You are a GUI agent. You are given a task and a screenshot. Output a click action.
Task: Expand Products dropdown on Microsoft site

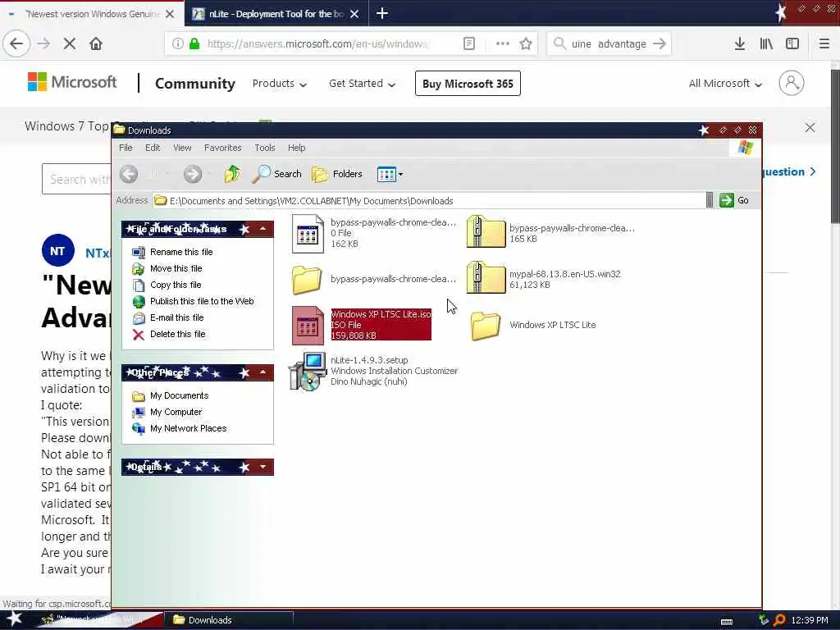[x=280, y=84]
